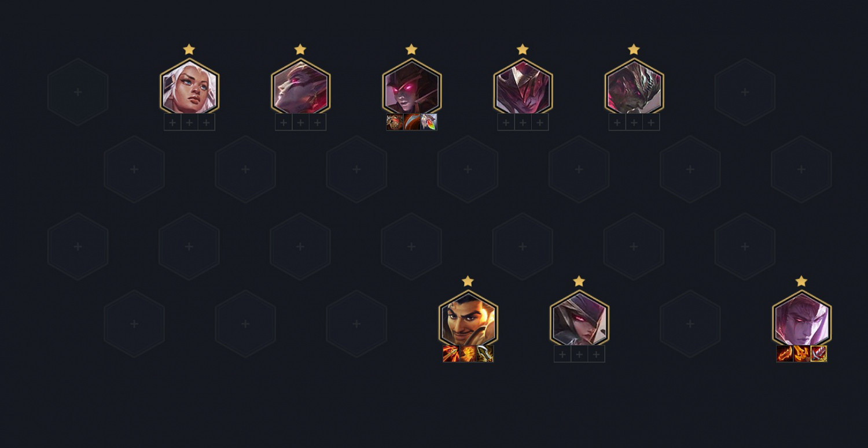Toggle the star above the far-right pale champion
This screenshot has width=868, height=448.
(x=801, y=281)
